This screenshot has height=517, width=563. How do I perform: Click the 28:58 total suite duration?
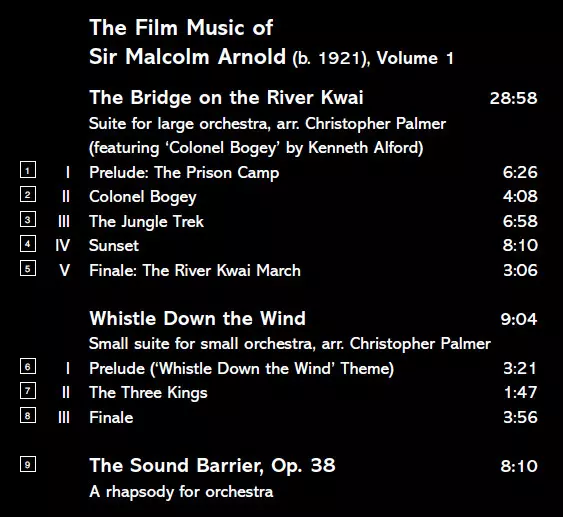(513, 98)
